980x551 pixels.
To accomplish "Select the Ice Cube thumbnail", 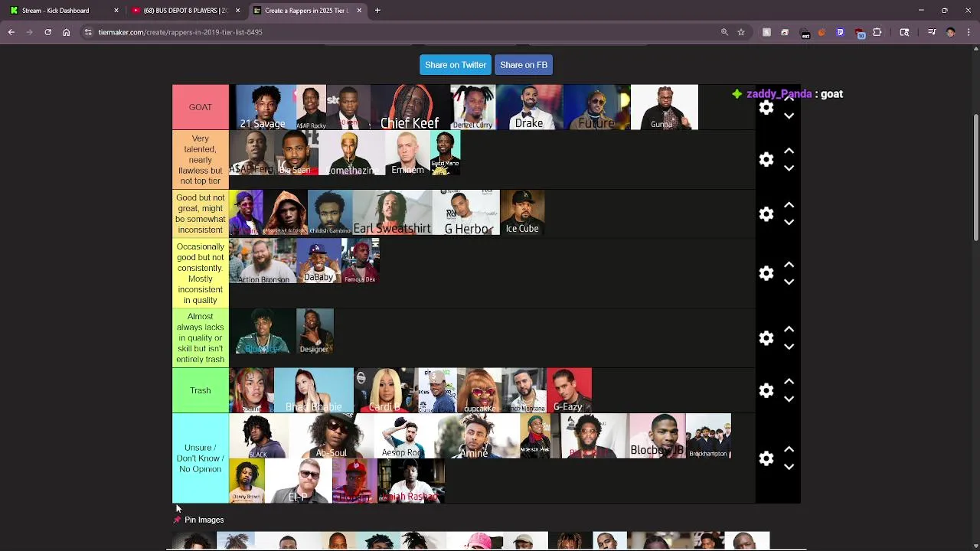I will (522, 212).
